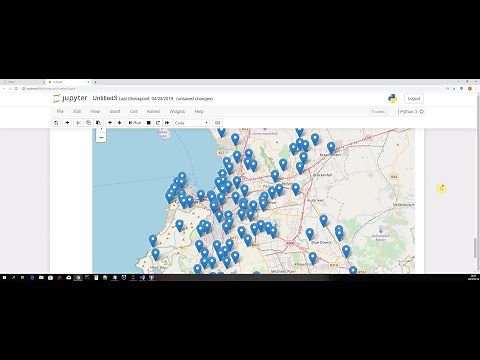This screenshot has width=480, height=360.
Task: Click the browser back arrow
Action: [4, 89]
